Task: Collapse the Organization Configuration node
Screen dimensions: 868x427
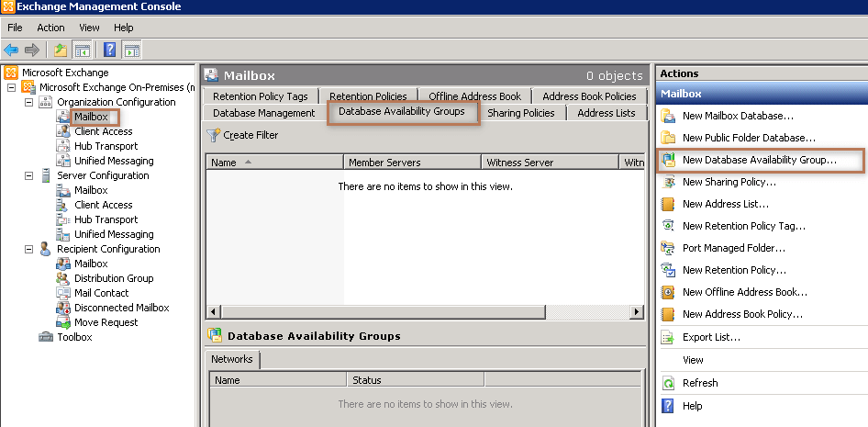Action: (28, 102)
